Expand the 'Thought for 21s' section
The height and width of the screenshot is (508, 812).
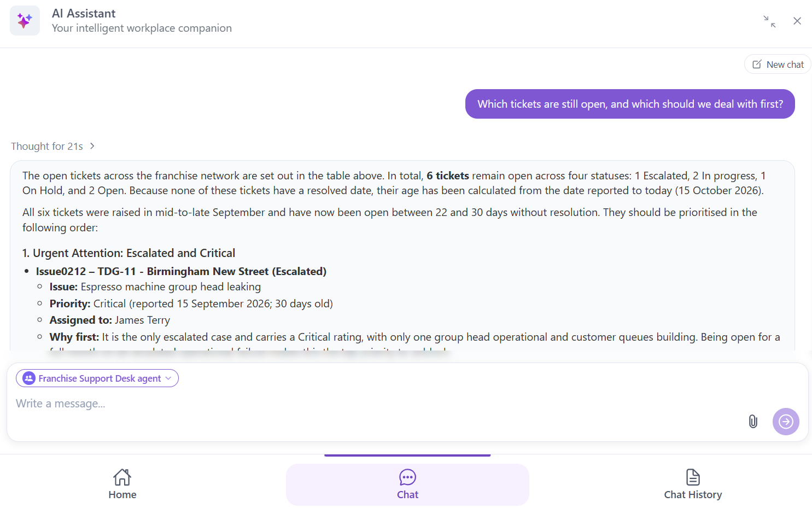(53, 146)
